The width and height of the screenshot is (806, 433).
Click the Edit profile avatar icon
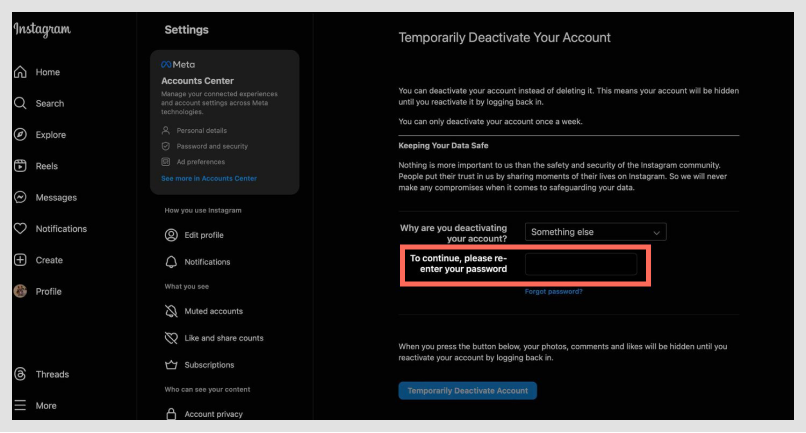(x=171, y=235)
